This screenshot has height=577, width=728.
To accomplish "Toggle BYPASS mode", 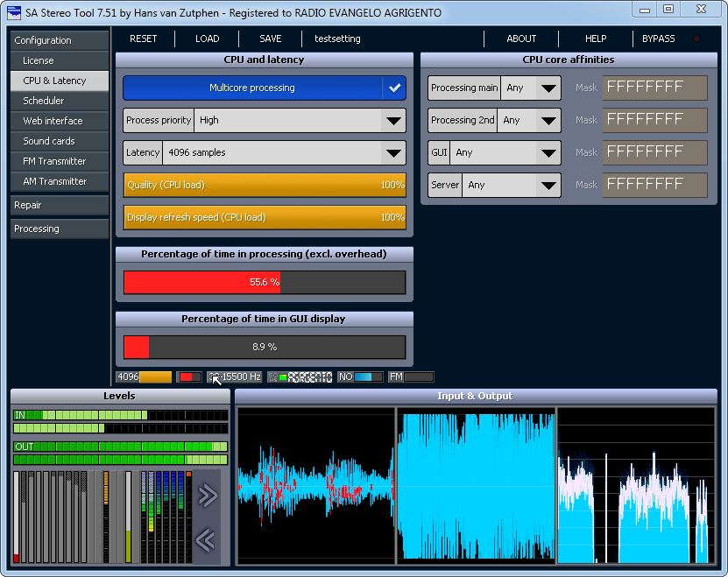I will tap(659, 39).
